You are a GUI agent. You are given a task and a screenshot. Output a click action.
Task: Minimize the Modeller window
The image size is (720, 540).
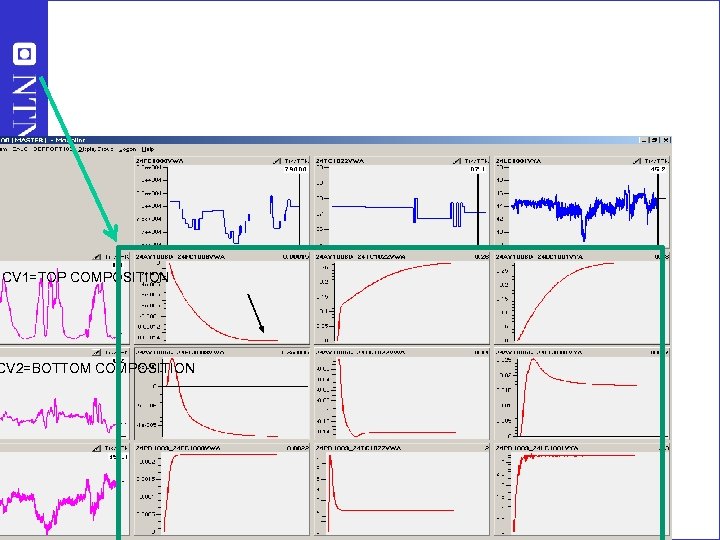click(644, 140)
